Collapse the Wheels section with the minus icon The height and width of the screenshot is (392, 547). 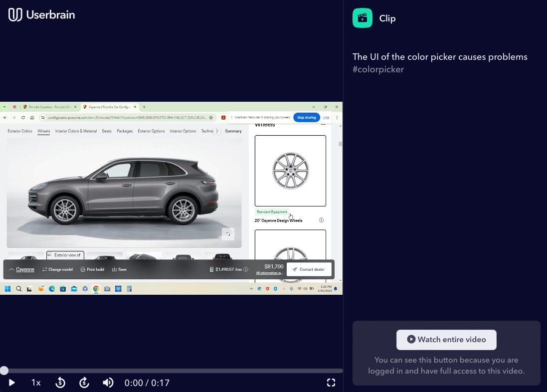[x=323, y=124]
